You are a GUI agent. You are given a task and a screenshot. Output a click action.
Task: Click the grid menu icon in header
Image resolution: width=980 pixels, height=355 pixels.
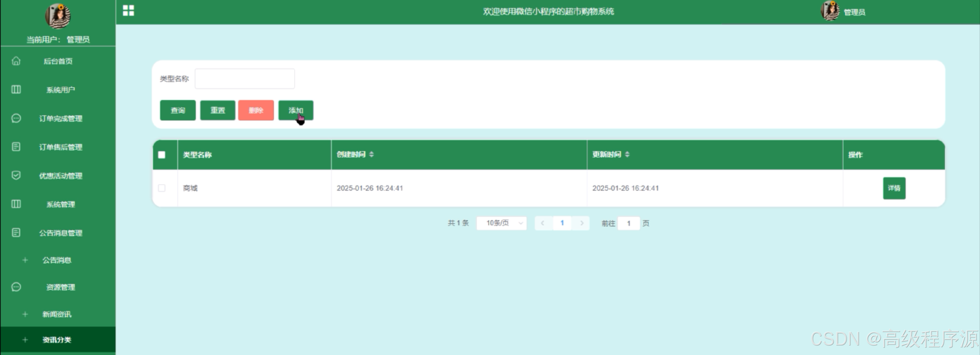point(128,11)
